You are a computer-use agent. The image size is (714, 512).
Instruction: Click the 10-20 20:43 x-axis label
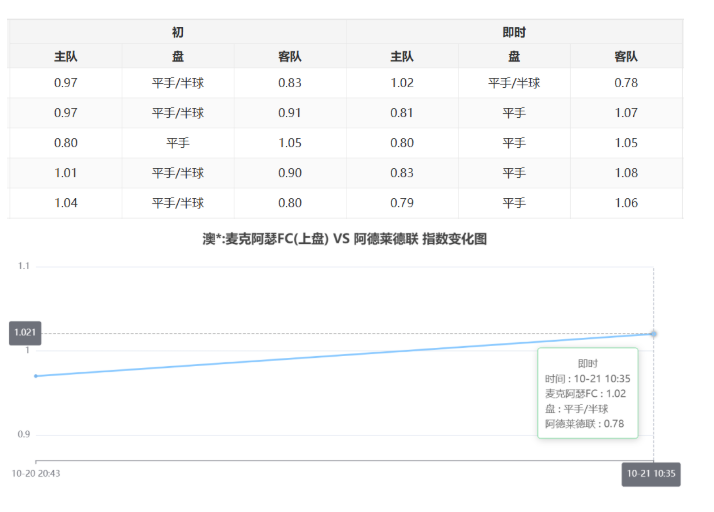point(36,472)
